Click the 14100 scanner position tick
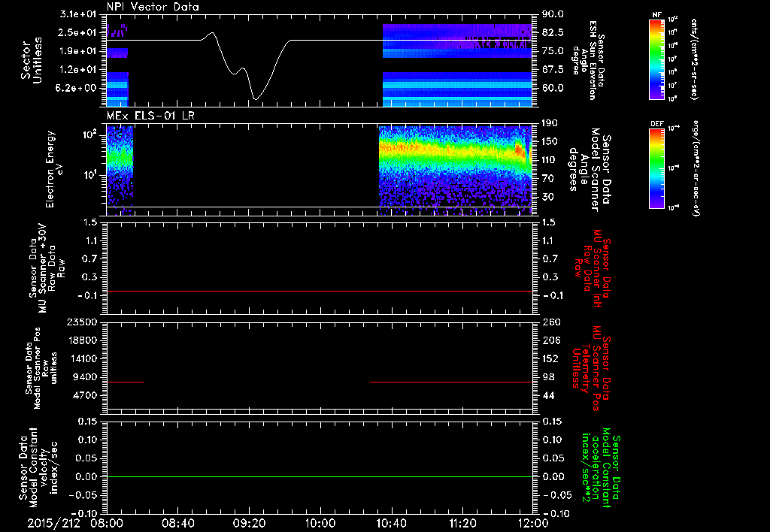The width and height of the screenshot is (770, 532). click(x=83, y=358)
